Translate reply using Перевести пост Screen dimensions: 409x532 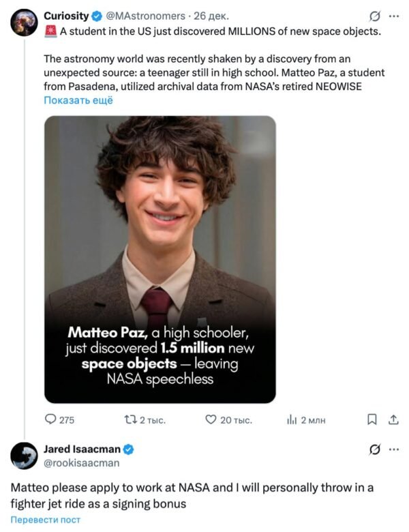coord(46,520)
